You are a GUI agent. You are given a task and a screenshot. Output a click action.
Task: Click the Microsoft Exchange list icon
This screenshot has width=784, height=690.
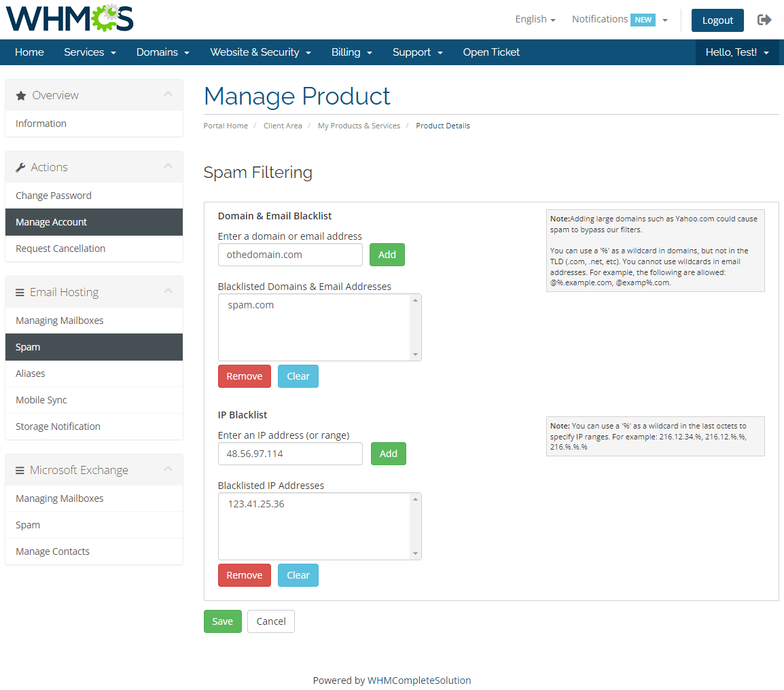pos(20,471)
